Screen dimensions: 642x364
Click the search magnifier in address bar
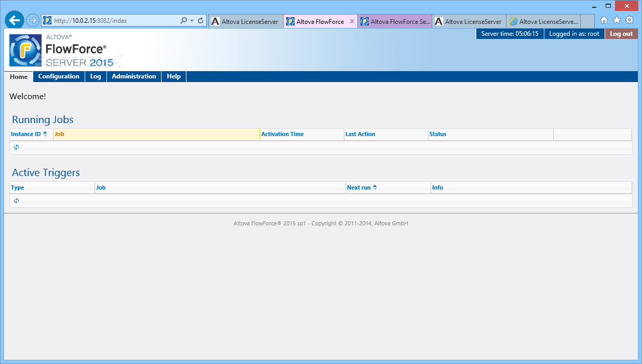pos(183,21)
